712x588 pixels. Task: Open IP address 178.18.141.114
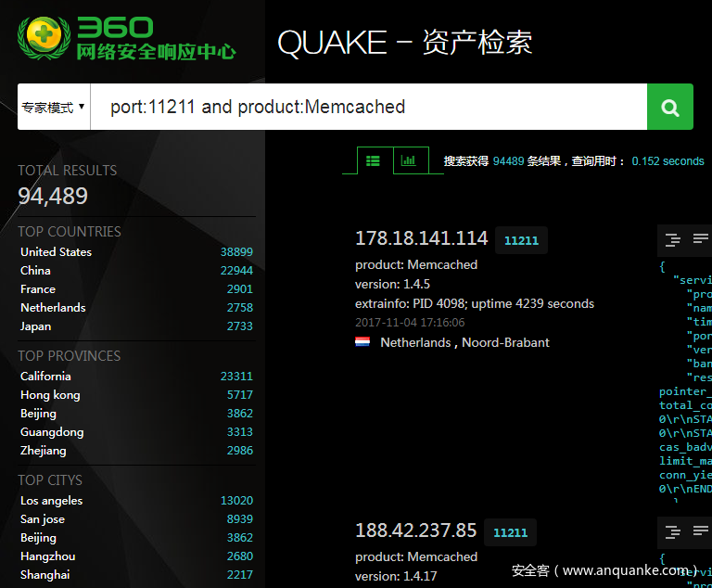[x=422, y=238]
